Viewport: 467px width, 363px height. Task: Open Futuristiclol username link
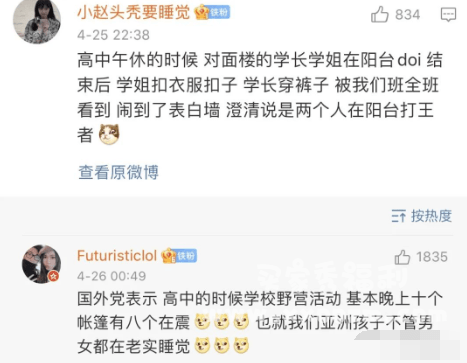pos(117,256)
